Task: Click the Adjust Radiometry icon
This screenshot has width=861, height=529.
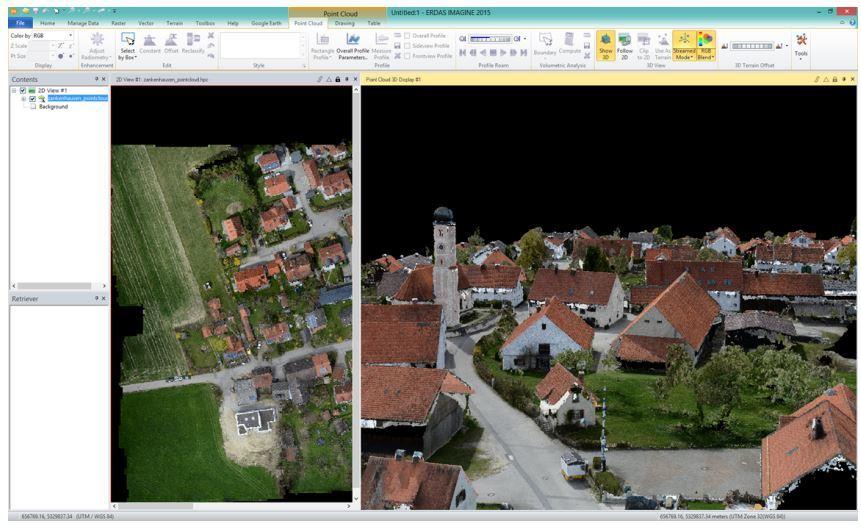Action: [97, 46]
